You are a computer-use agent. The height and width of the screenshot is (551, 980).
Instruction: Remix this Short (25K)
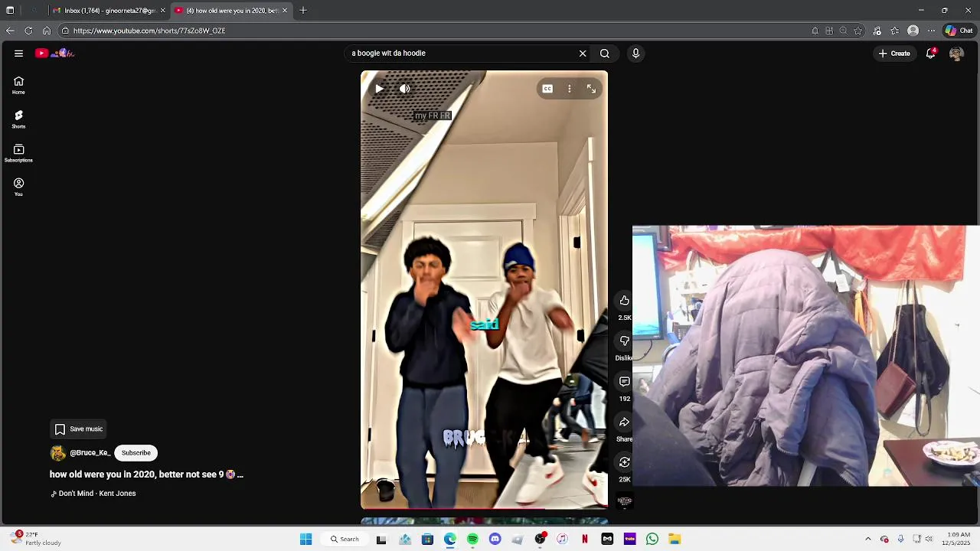[x=625, y=462]
